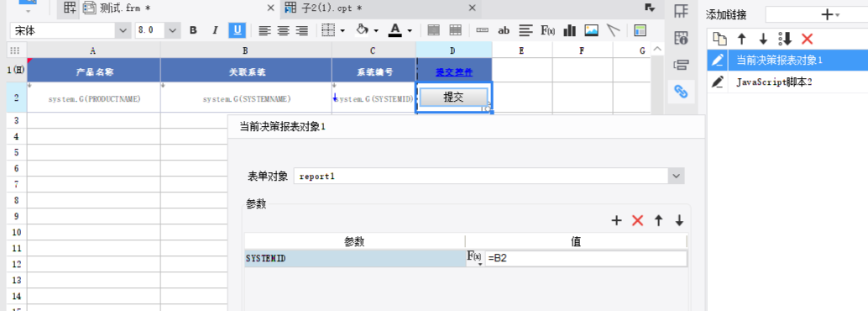
Task: Click the grid icon left of 测试.frm
Action: point(69,8)
